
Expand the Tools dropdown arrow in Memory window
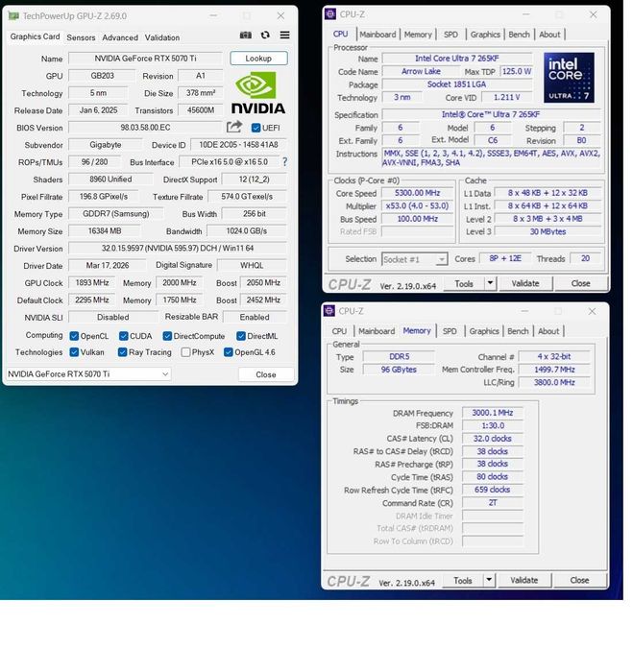pos(489,580)
